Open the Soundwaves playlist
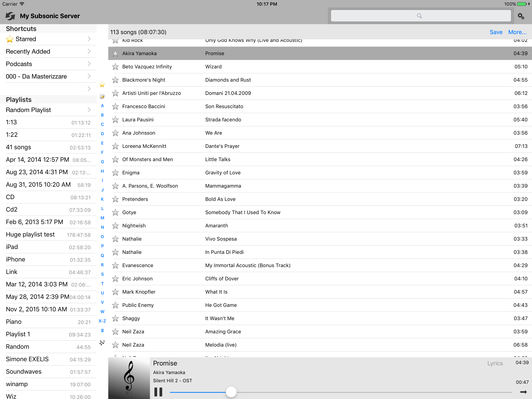The width and height of the screenshot is (532, 399). [x=48, y=372]
